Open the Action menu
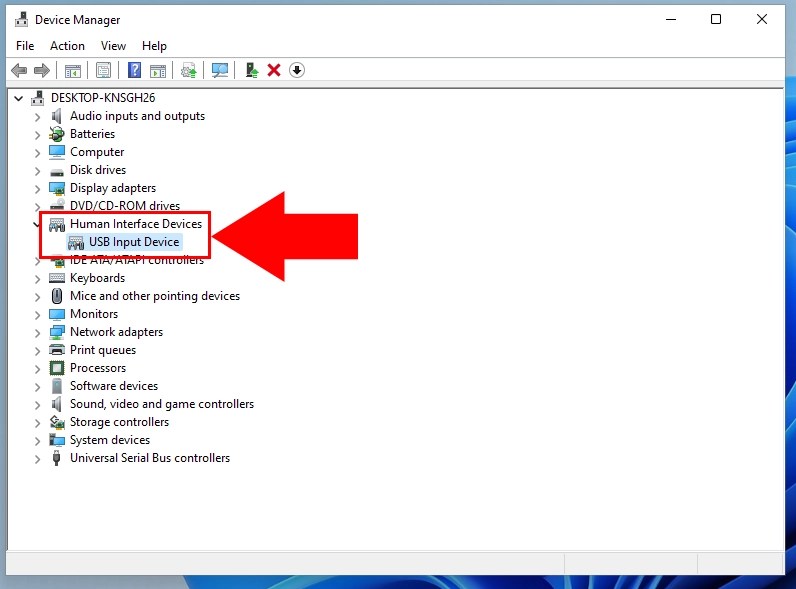796x589 pixels. tap(67, 46)
